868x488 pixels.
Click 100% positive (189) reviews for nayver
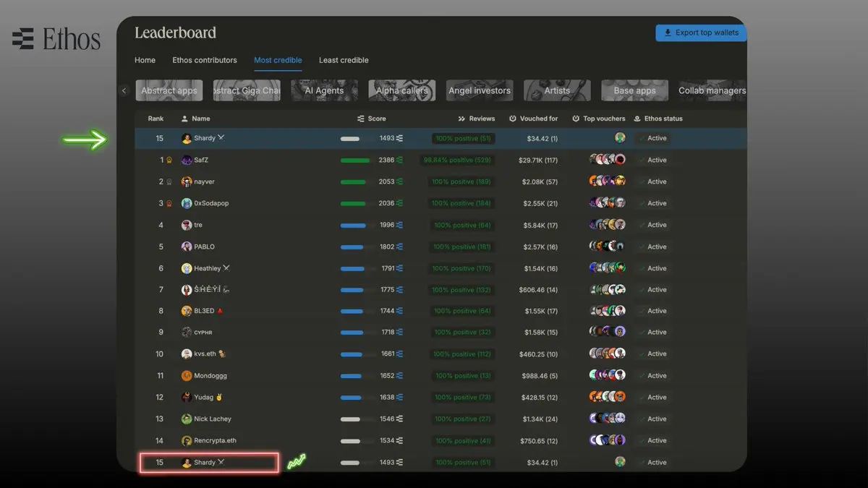[x=461, y=181]
